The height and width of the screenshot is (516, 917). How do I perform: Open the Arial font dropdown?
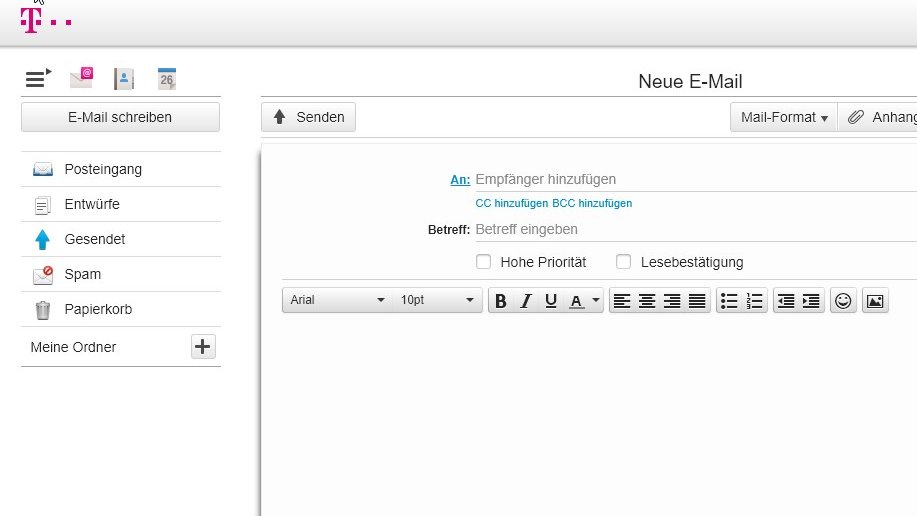(x=337, y=300)
